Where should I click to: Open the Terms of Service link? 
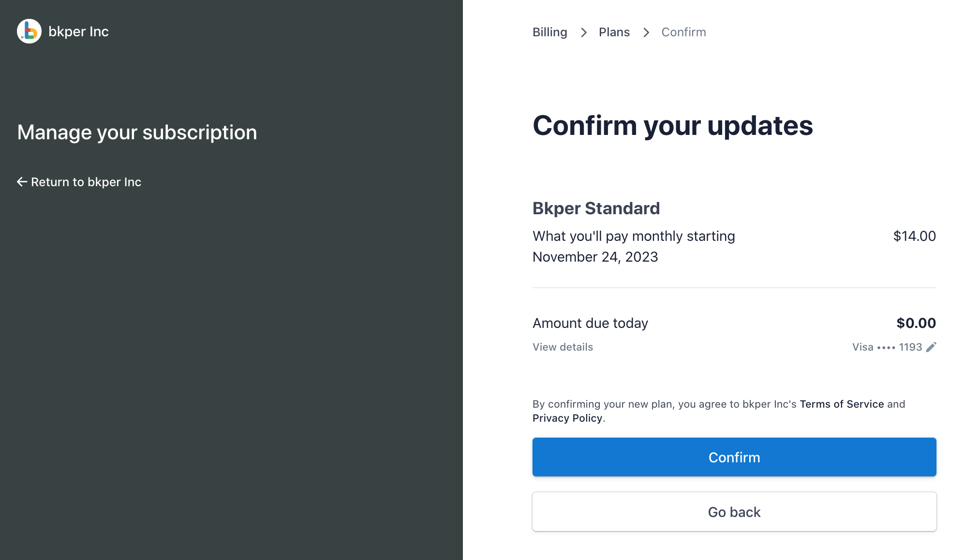(841, 404)
